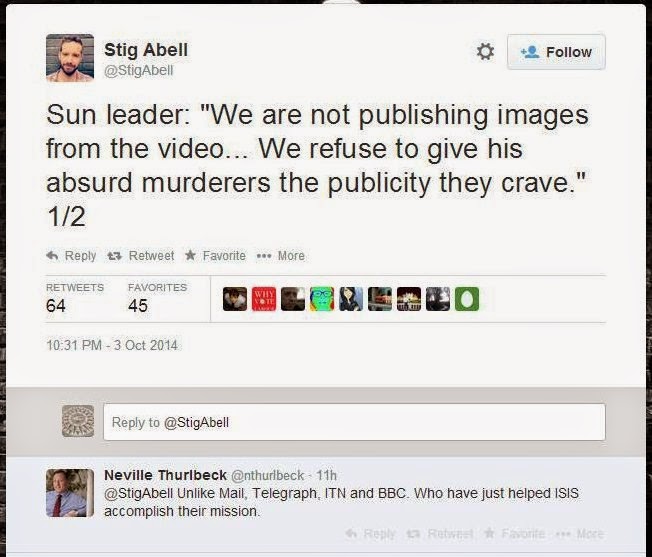Follow Stig Abell
This screenshot has height=557, width=652.
coord(556,52)
